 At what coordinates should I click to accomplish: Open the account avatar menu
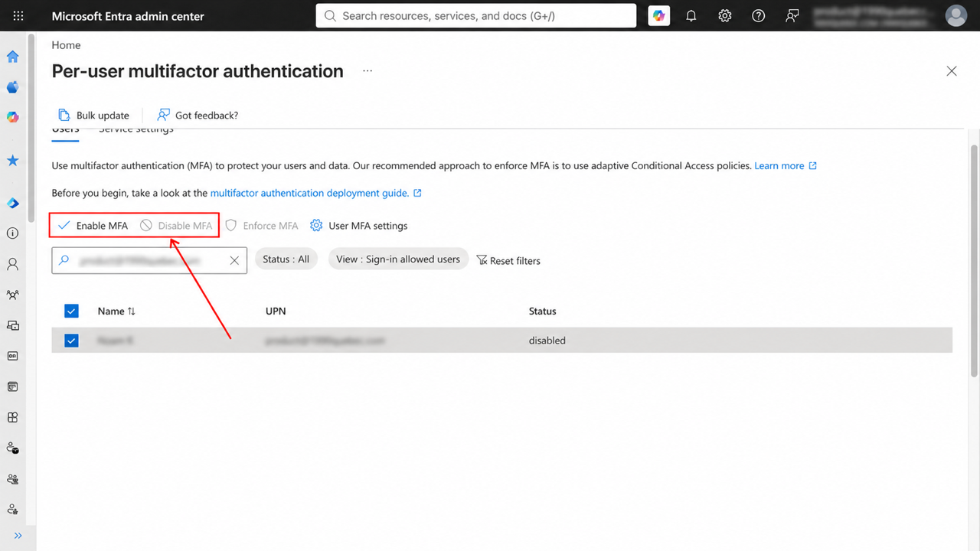click(955, 15)
